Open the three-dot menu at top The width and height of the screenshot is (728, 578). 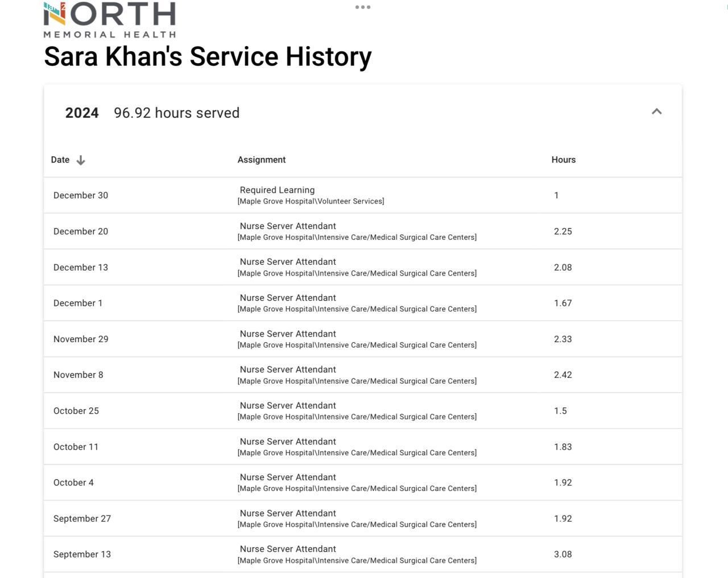[x=363, y=7]
